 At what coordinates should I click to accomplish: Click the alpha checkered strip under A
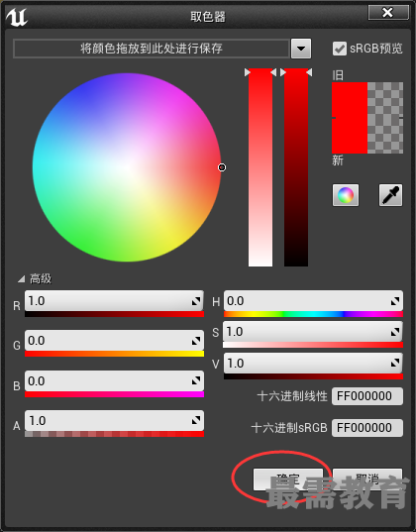[x=114, y=434]
